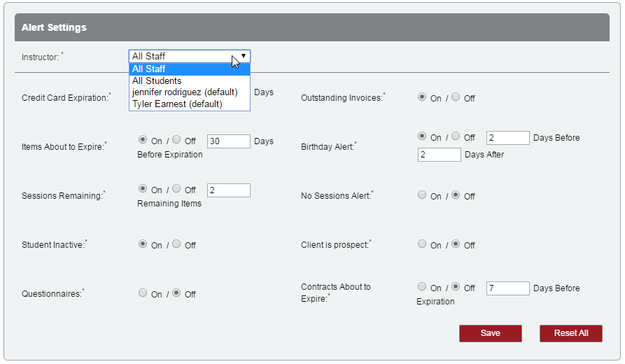
Task: Select 'All Staff' highlighted option
Action: [148, 69]
